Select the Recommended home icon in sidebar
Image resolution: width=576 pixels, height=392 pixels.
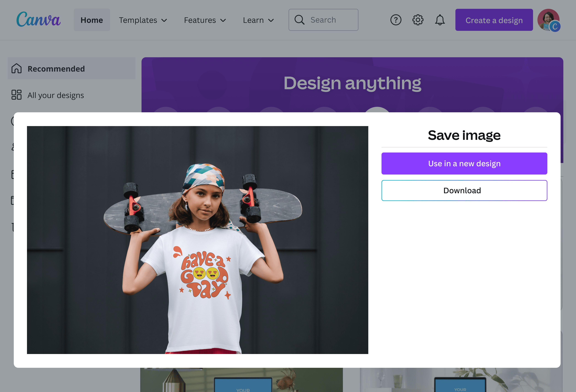(16, 69)
